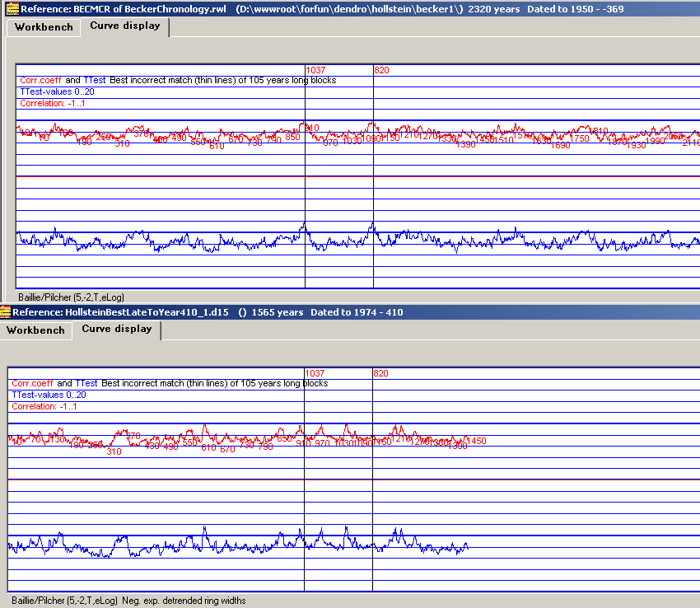This screenshot has width=700, height=608.
Task: Click marker label 820 in lower chart
Action: (380, 373)
